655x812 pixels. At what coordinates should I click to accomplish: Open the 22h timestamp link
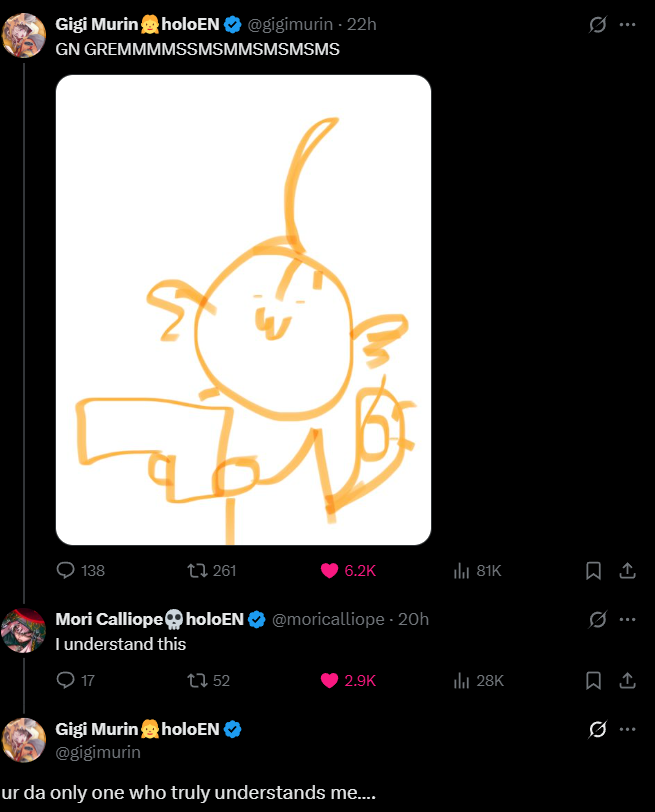coord(361,24)
